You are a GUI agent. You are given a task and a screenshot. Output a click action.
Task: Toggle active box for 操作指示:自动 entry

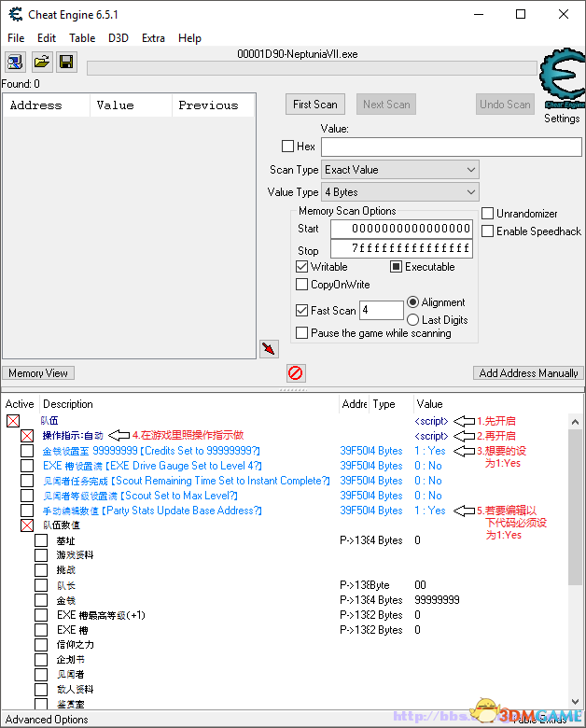click(27, 436)
